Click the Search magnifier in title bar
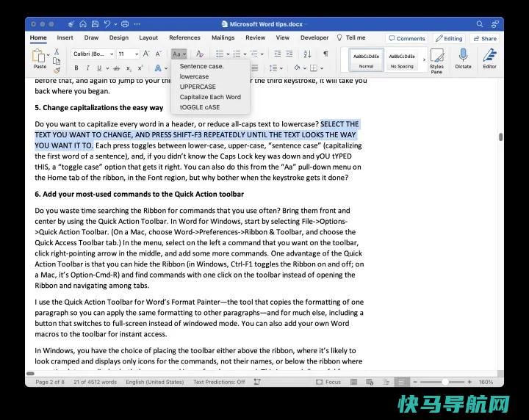The height and width of the screenshot is (420, 529). 480,24
